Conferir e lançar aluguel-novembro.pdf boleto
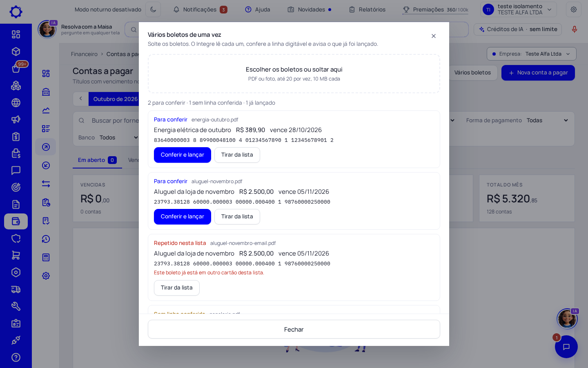 coord(183,217)
